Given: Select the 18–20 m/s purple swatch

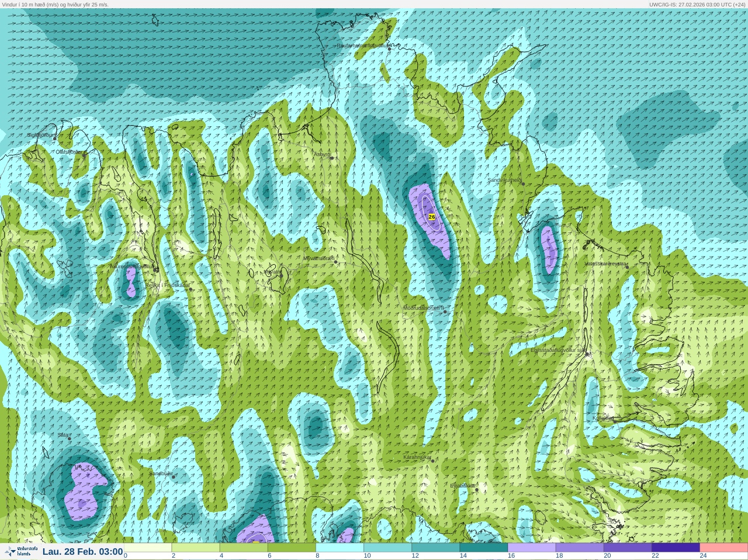Looking at the screenshot, I should (580, 548).
